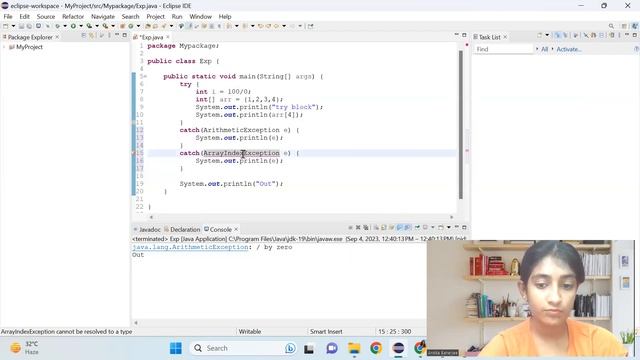The image size is (640, 360).
Task: Click the taskbar Search box
Action: click(x=243, y=348)
